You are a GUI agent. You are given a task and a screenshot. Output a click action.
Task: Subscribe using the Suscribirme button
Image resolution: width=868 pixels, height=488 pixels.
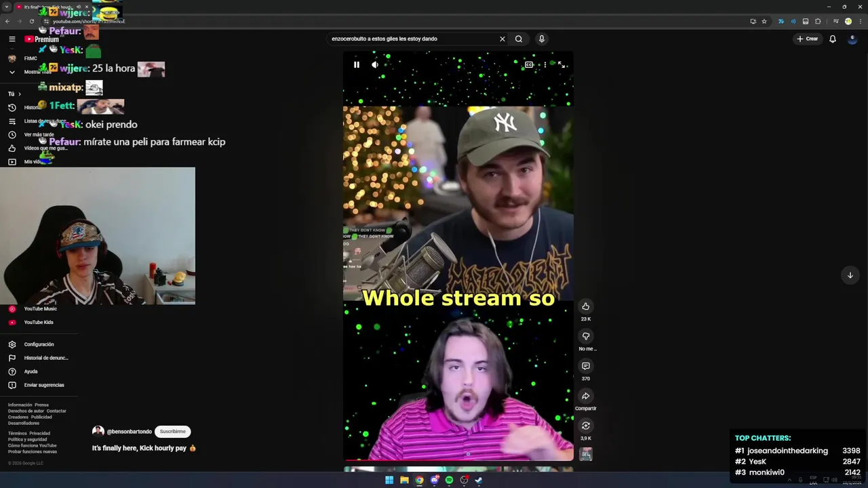coord(172,432)
